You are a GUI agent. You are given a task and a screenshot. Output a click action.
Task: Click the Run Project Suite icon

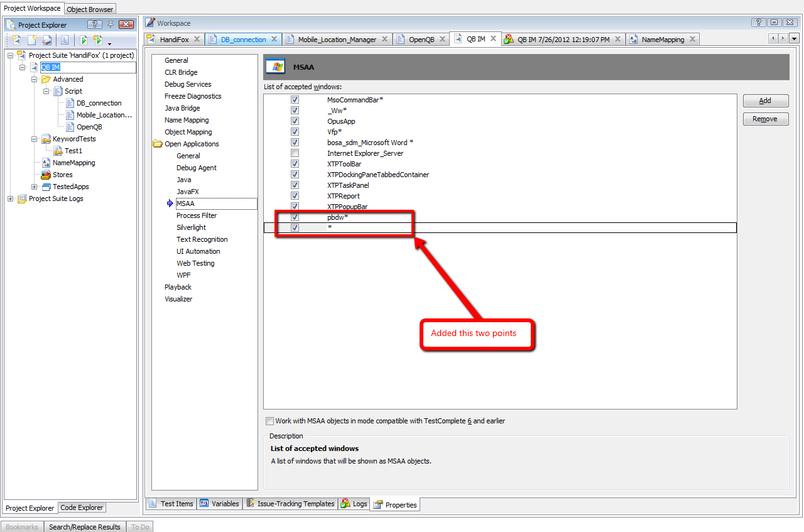[98, 41]
